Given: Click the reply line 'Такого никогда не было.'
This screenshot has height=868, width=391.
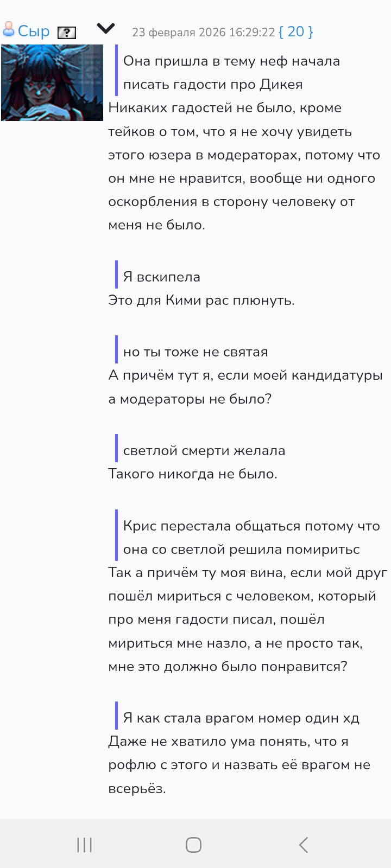Looking at the screenshot, I should click(193, 474).
